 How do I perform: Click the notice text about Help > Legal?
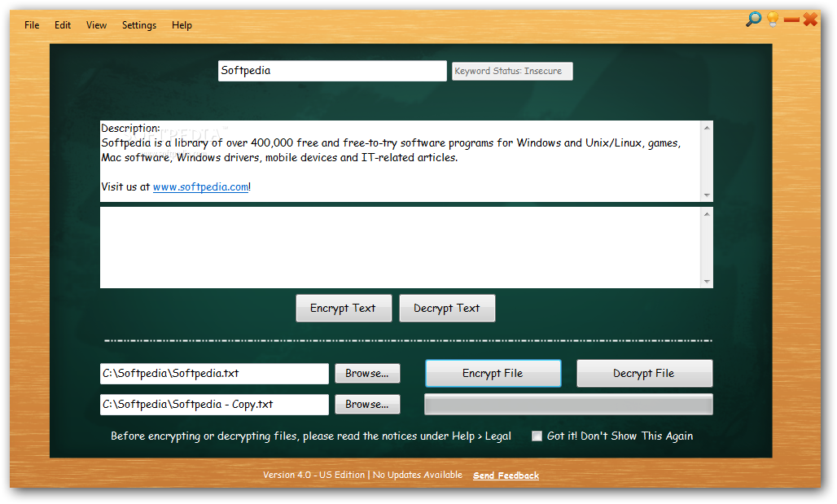311,436
